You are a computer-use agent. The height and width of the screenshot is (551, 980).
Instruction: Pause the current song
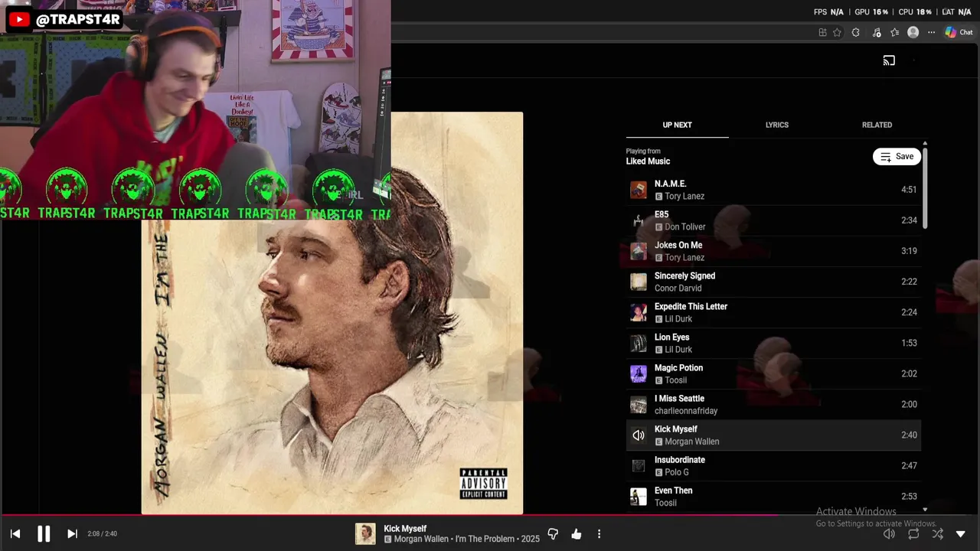[44, 534]
